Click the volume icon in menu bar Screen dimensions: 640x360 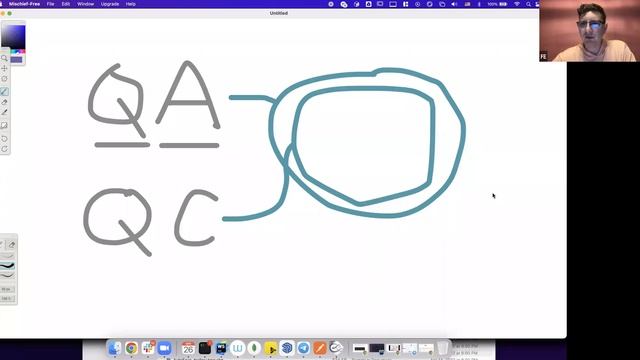(454, 4)
